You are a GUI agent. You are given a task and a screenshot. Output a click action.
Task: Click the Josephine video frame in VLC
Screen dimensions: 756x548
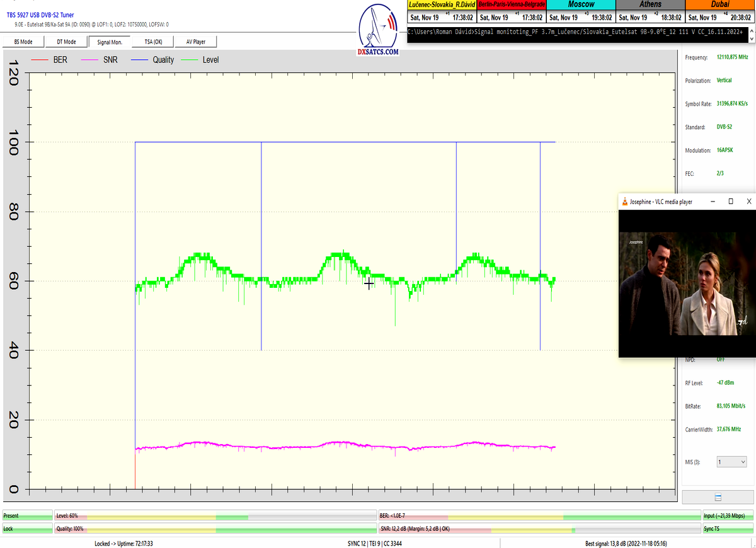[x=687, y=283]
